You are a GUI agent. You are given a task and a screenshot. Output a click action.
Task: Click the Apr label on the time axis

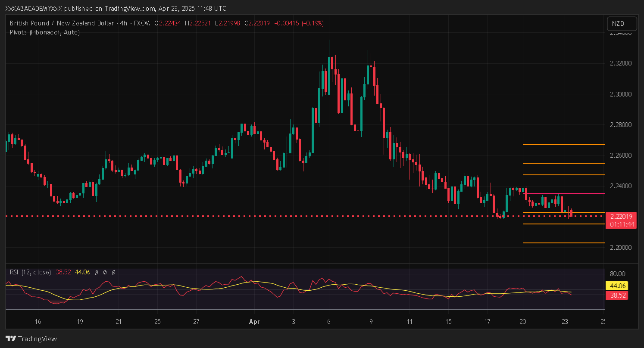click(x=253, y=321)
